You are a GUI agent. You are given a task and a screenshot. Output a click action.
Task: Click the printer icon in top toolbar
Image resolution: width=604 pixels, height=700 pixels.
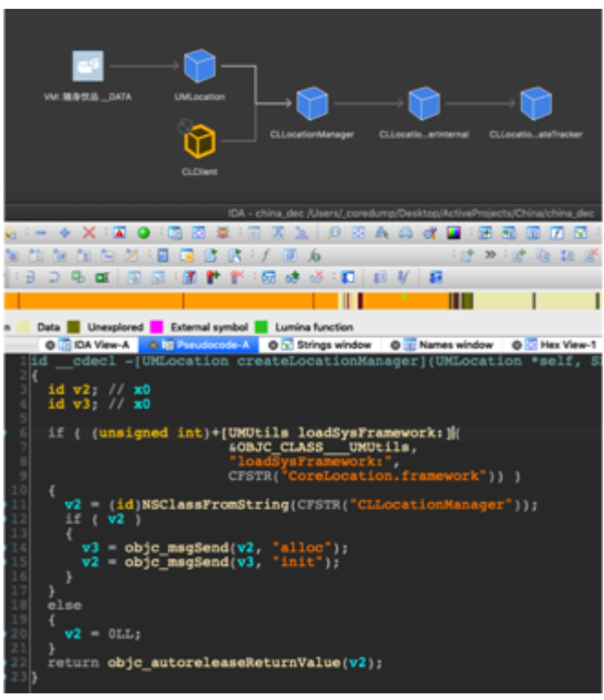(406, 233)
